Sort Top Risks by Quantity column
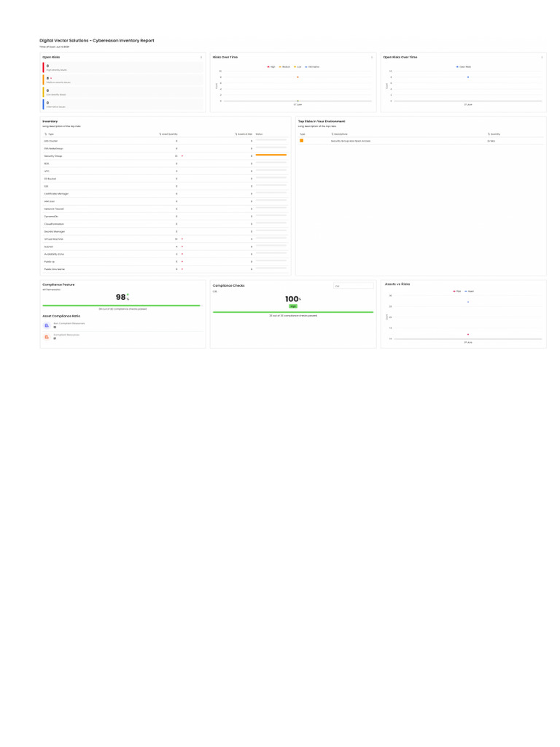 [x=494, y=134]
